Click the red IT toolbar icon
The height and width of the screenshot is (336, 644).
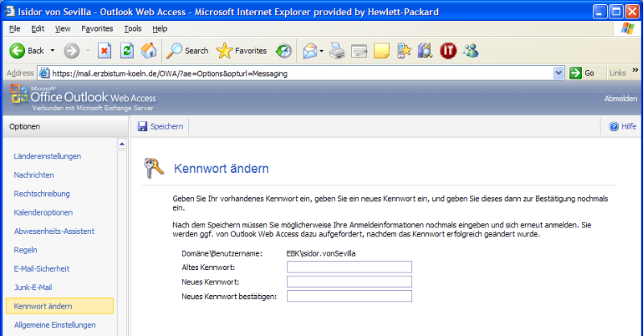(x=448, y=51)
